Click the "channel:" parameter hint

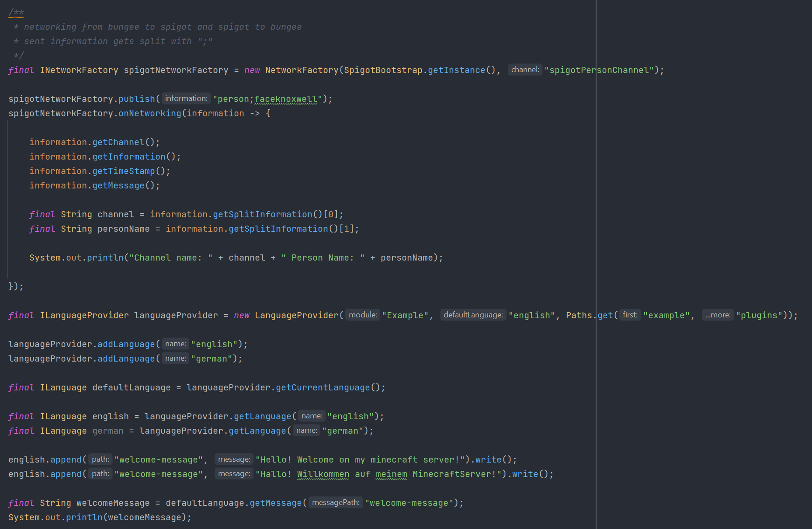point(525,70)
